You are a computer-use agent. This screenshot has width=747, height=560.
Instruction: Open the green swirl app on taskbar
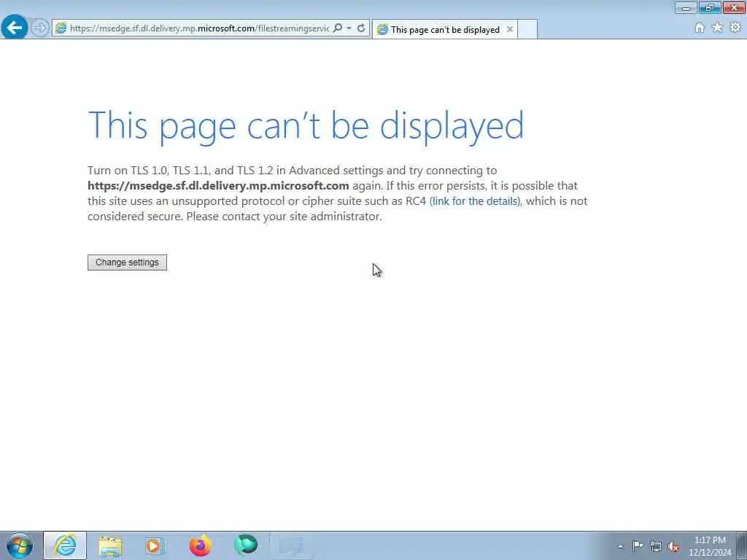(246, 545)
